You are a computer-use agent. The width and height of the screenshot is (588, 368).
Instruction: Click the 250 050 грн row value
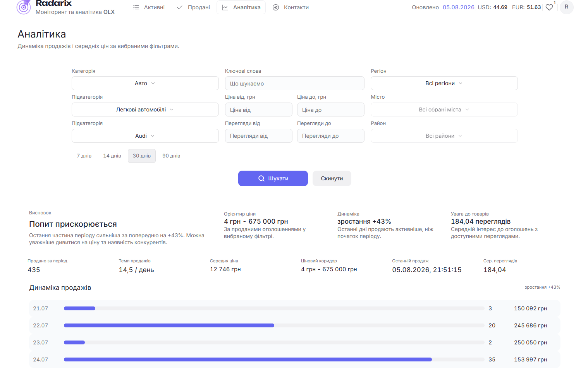point(531,342)
